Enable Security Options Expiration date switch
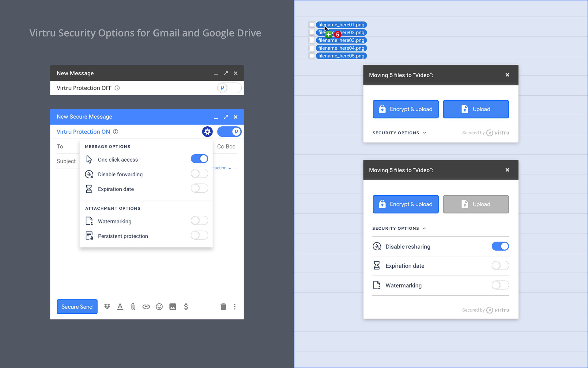Viewport: 588px width, 368px height. point(500,266)
